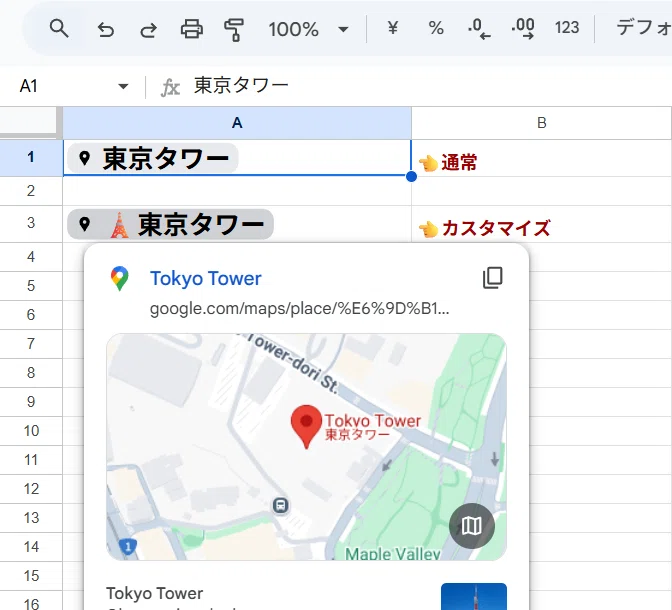Click the map pin icon in A1 chip
The image size is (672, 610).
[x=84, y=158]
